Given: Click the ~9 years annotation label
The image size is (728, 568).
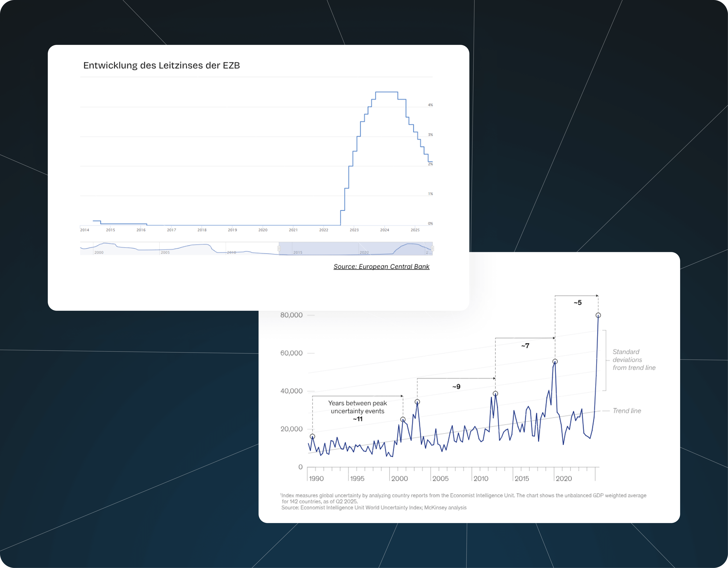Looking at the screenshot, I should click(456, 387).
